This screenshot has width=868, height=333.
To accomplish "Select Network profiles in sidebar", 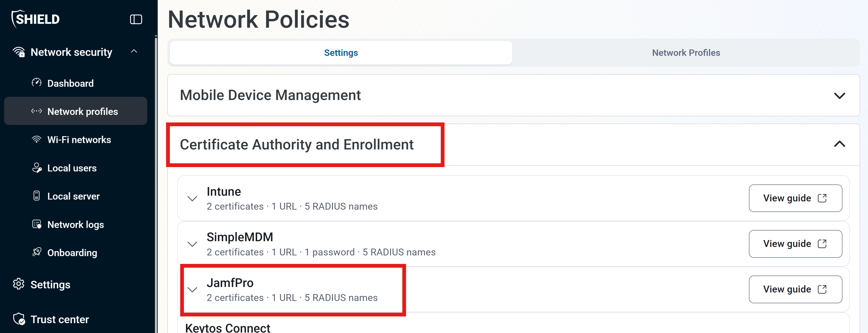I will tap(75, 111).
